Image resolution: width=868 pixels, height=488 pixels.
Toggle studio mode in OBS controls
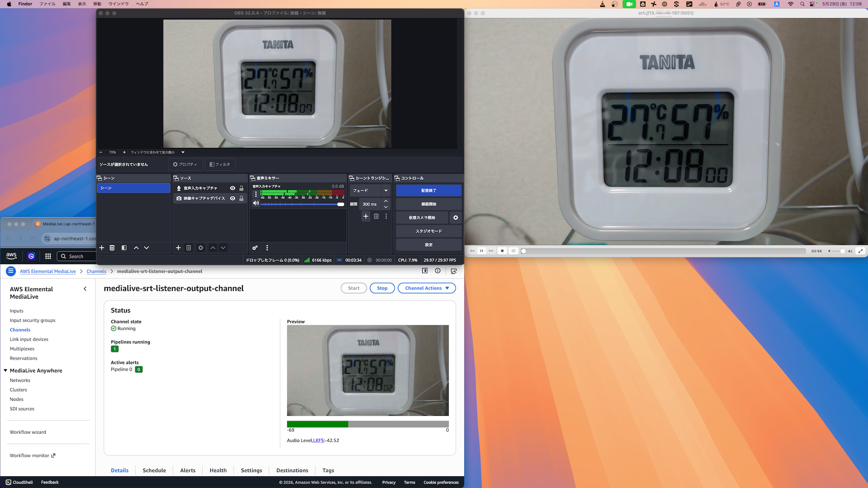pos(429,231)
